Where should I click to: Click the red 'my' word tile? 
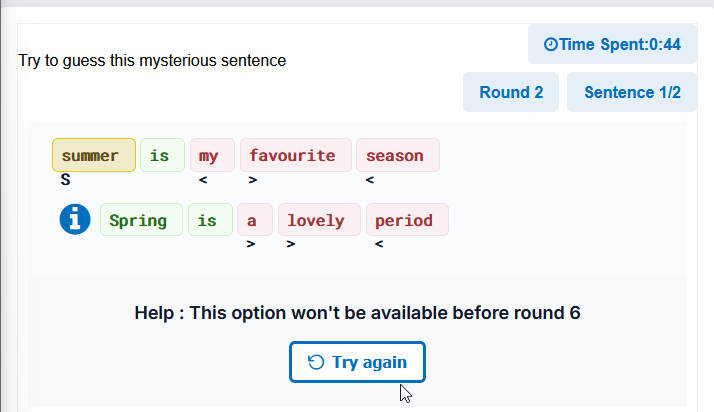tap(212, 155)
